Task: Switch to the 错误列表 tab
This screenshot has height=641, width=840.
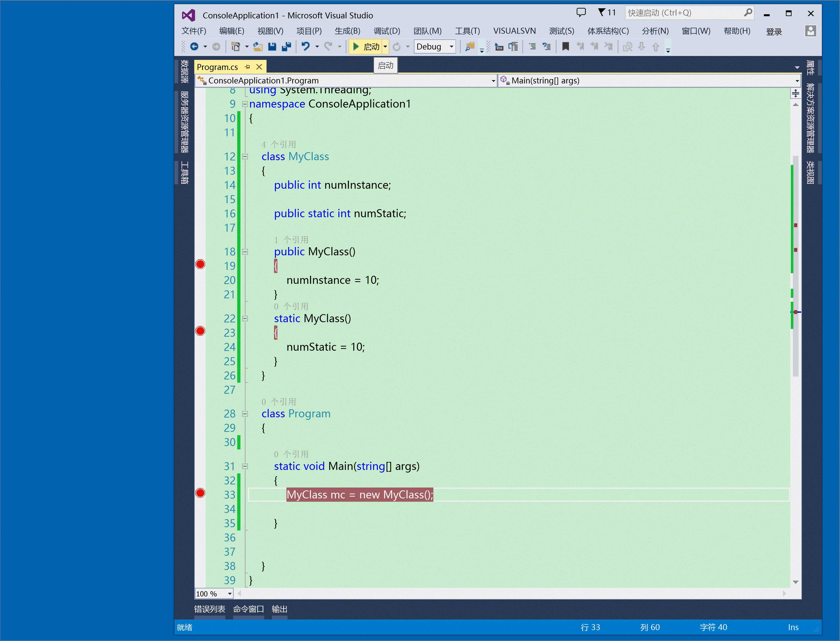Action: (209, 609)
